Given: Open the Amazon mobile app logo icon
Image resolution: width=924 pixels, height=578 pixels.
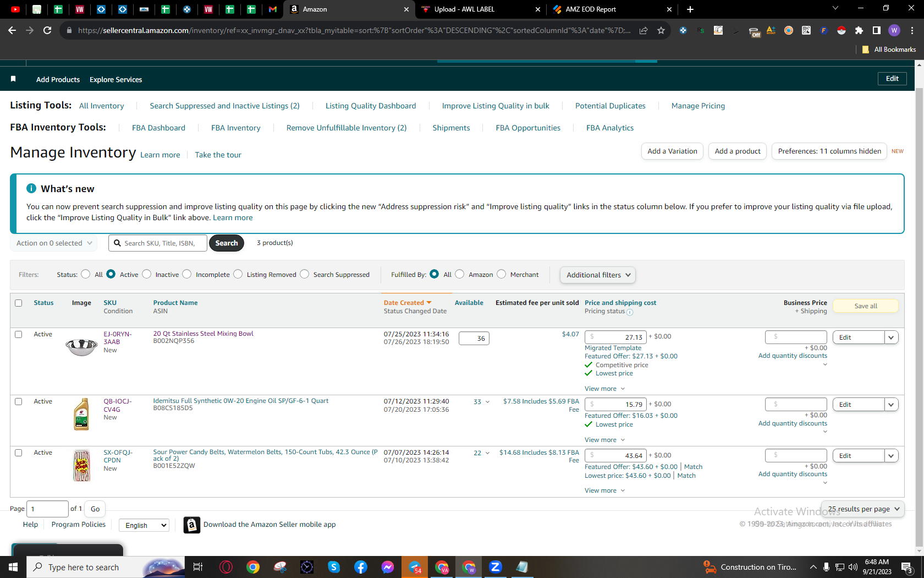Looking at the screenshot, I should [191, 525].
